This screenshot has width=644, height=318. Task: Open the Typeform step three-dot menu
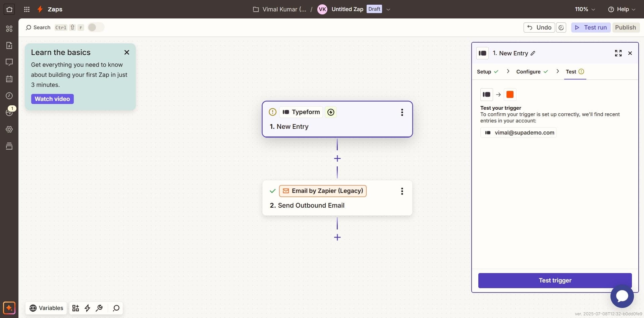pyautogui.click(x=402, y=112)
